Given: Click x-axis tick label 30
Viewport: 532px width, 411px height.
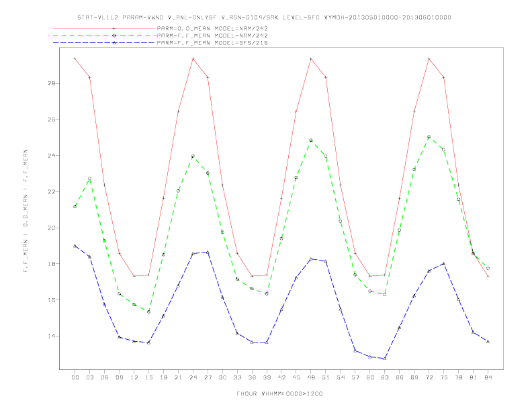Looking at the screenshot, I should pyautogui.click(x=222, y=377).
